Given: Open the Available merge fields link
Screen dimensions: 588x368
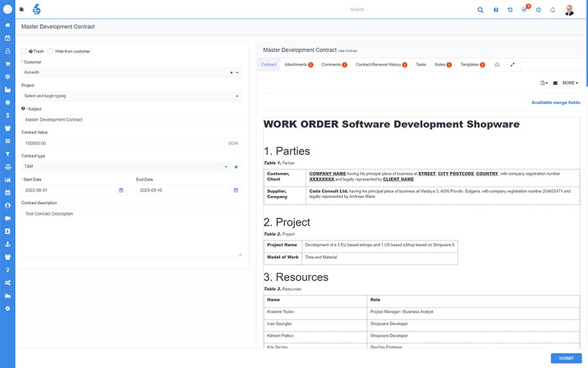Looking at the screenshot, I should 556,103.
